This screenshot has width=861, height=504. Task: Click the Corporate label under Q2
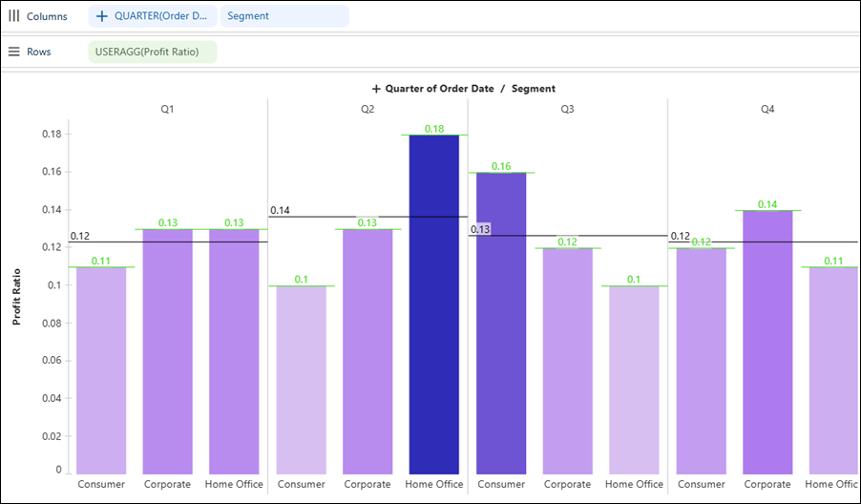pos(367,484)
